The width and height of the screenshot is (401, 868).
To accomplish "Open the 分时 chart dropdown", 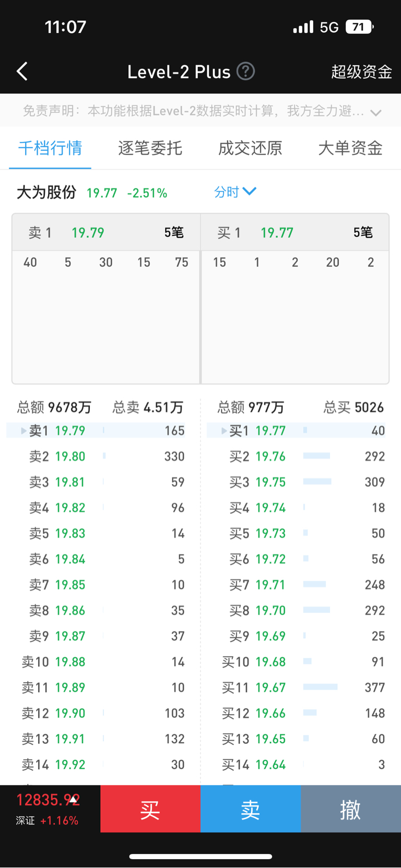I will [235, 192].
